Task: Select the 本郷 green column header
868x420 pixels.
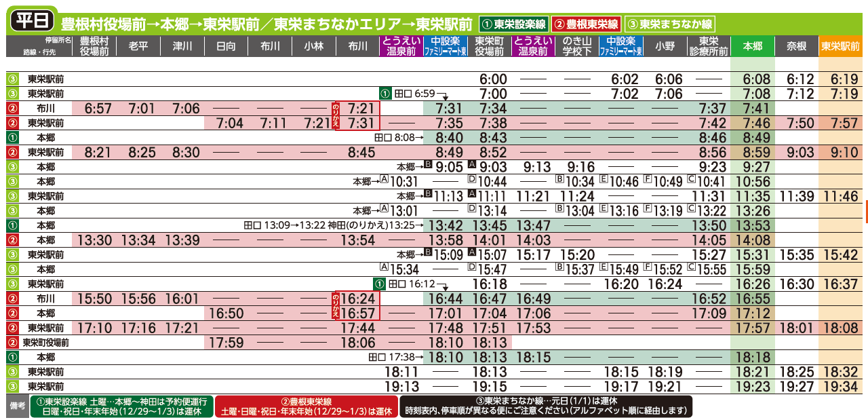Action: [x=753, y=46]
